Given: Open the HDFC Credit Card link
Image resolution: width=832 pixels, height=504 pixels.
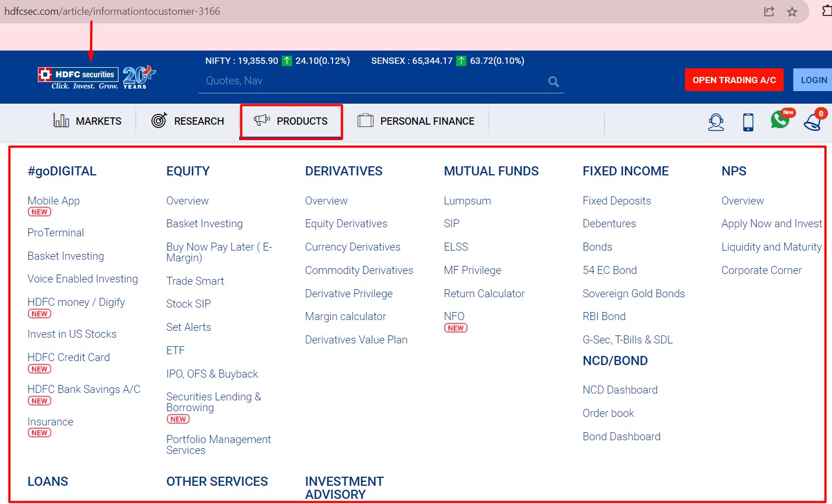Looking at the screenshot, I should (x=68, y=358).
